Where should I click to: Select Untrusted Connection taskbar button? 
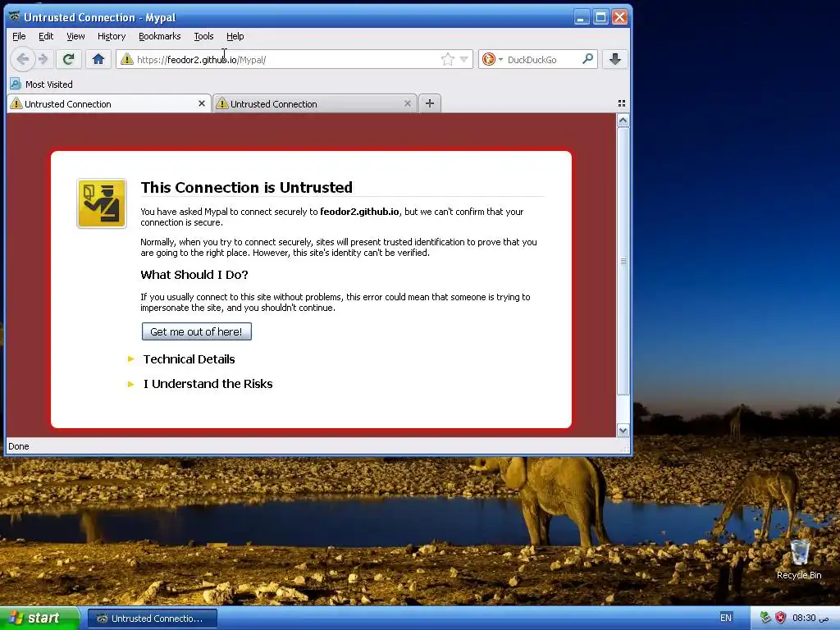coord(153,619)
